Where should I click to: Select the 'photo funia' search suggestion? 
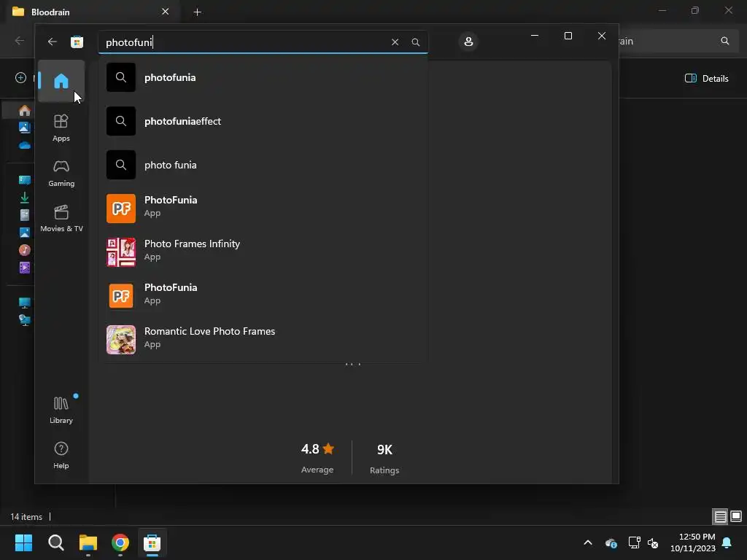[x=263, y=165]
